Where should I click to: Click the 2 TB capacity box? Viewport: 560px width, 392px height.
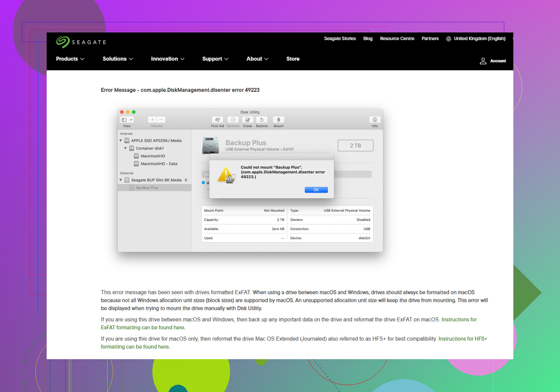pos(355,145)
